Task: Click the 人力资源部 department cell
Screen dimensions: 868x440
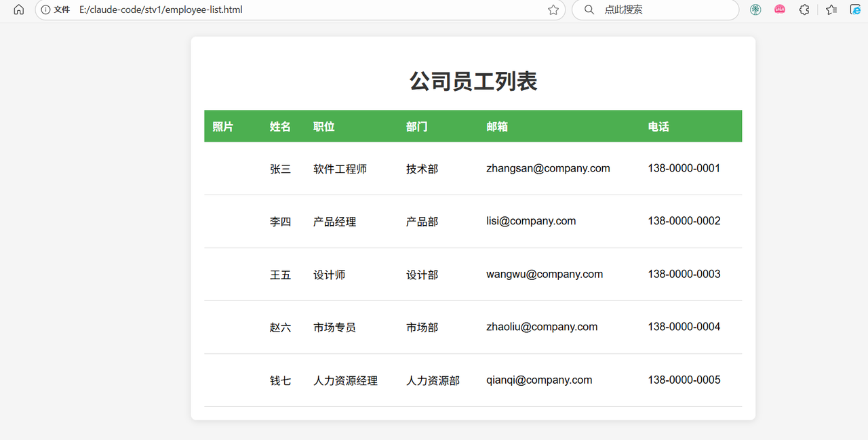Action: tap(433, 381)
